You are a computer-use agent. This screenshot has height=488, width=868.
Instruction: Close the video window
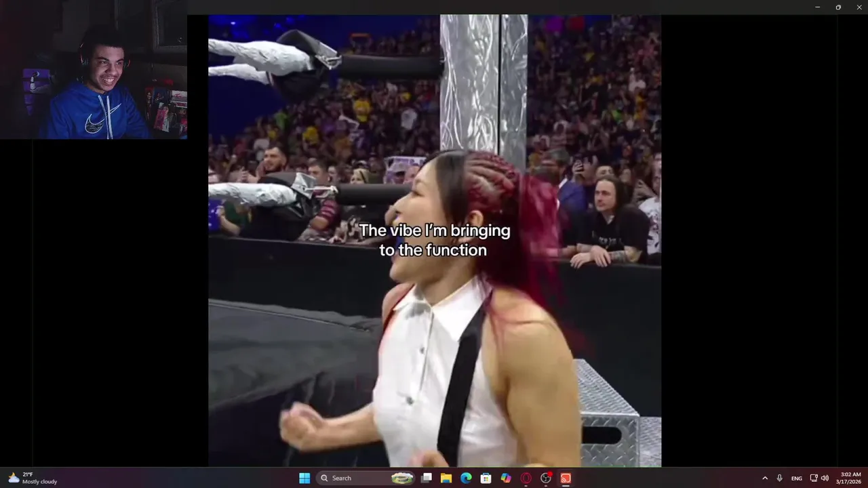coord(859,7)
